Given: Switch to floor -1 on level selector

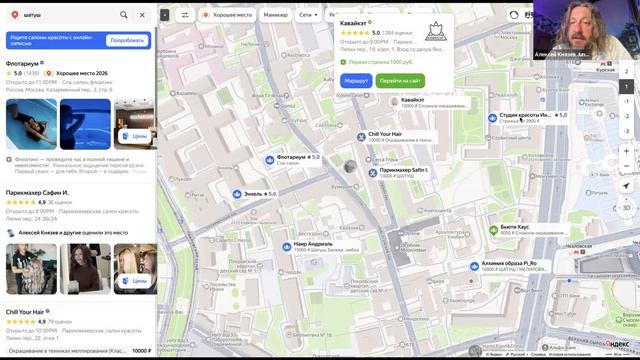Looking at the screenshot, I should (627, 102).
